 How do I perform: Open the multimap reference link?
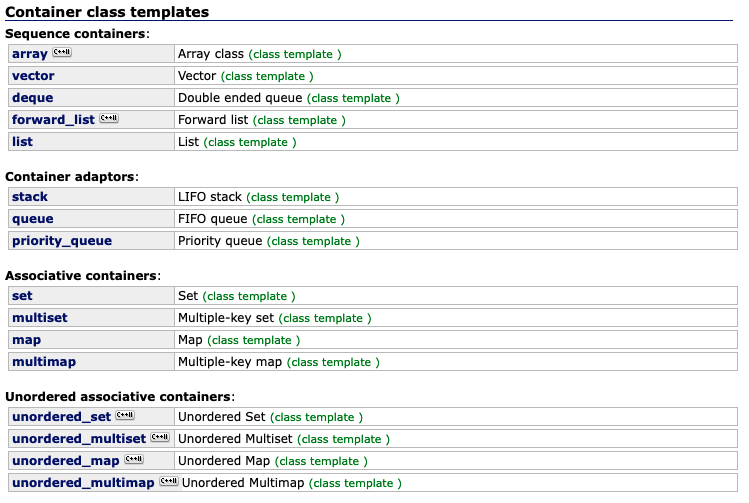[44, 362]
